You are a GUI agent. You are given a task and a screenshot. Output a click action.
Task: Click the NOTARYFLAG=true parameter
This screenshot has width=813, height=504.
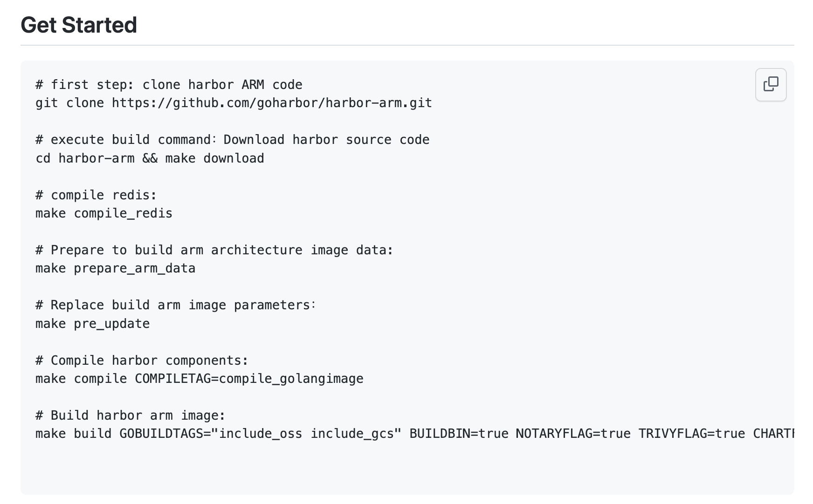(573, 434)
